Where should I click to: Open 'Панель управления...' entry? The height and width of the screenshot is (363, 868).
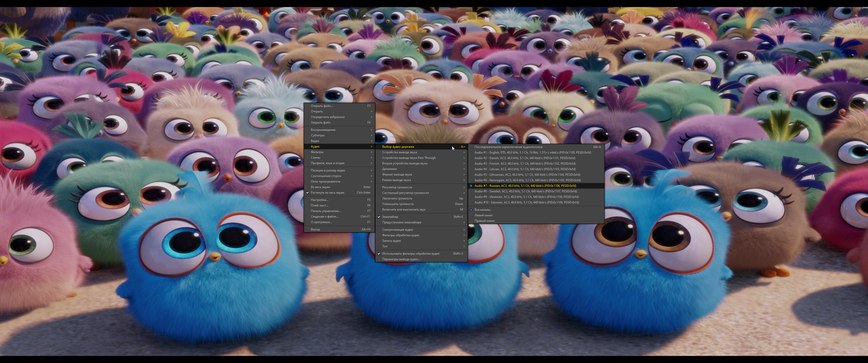click(x=340, y=211)
